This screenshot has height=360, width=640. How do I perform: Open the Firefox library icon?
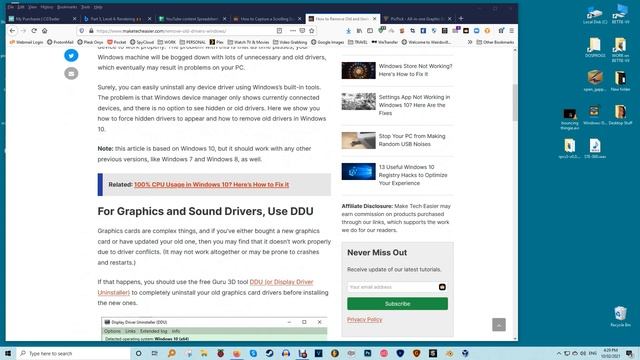click(x=359, y=31)
